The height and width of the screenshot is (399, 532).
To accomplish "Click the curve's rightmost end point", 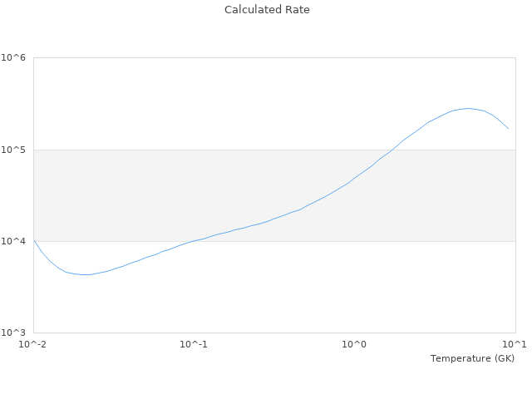I will [509, 129].
